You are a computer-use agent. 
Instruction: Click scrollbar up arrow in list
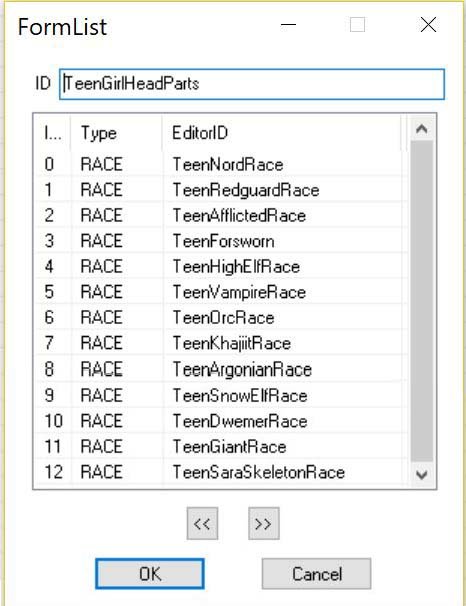[422, 129]
